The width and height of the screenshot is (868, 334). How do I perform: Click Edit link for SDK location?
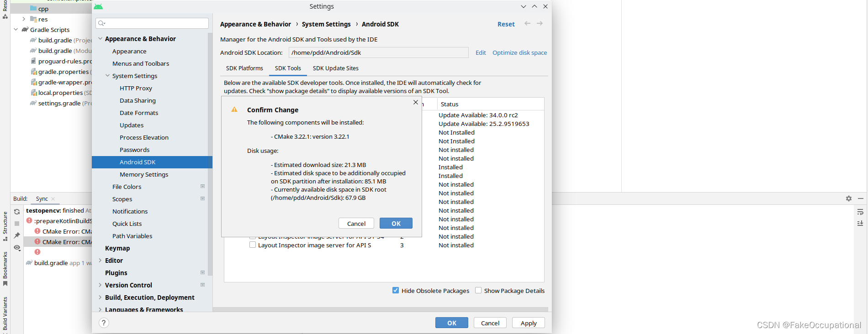[481, 53]
